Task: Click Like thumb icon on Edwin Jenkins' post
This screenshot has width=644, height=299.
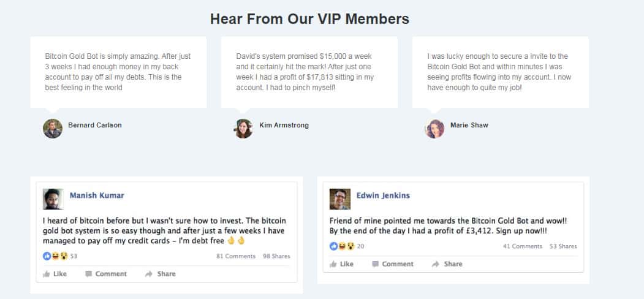Action: tap(333, 264)
